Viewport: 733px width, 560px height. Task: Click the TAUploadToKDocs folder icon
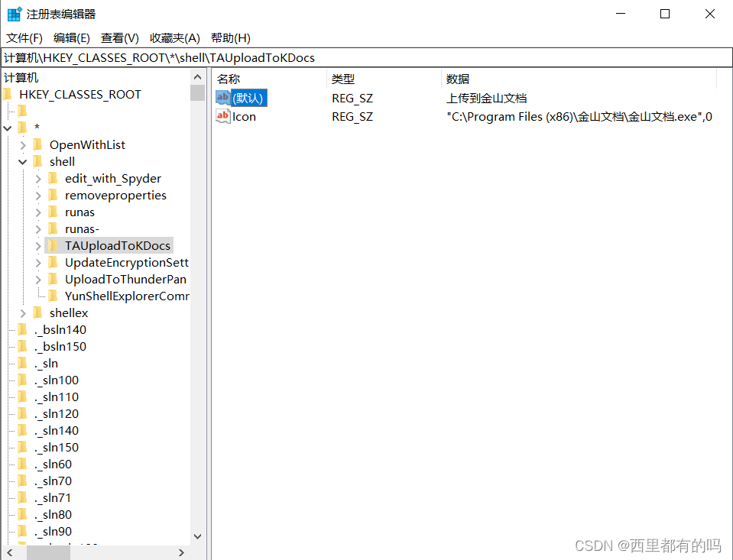(54, 245)
